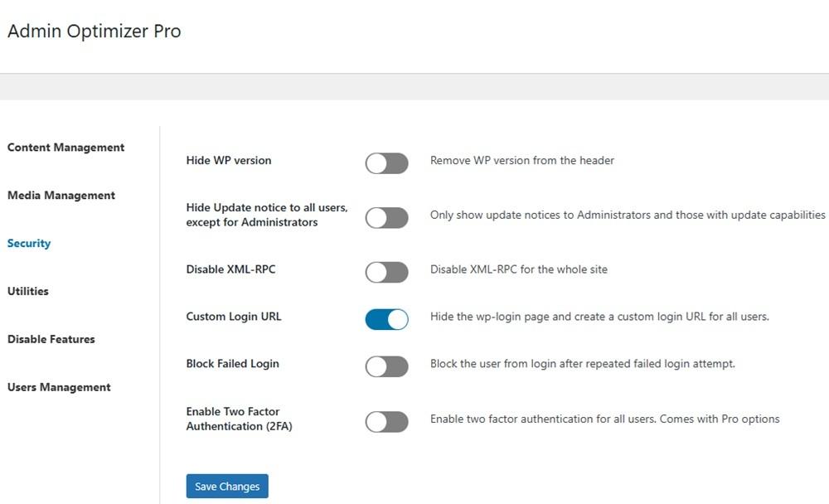
Task: Enable Two Factor Authentication (2FA)
Action: (x=386, y=421)
